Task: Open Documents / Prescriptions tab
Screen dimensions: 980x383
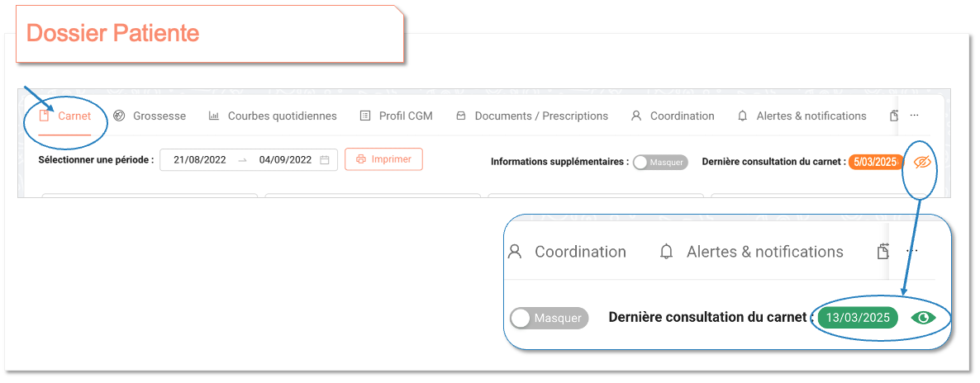Action: click(x=532, y=116)
